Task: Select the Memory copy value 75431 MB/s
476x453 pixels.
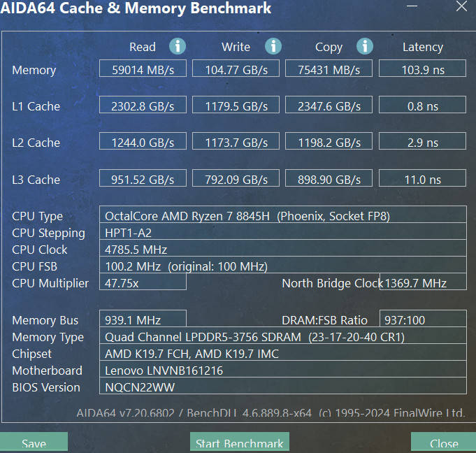Action: 329,69
